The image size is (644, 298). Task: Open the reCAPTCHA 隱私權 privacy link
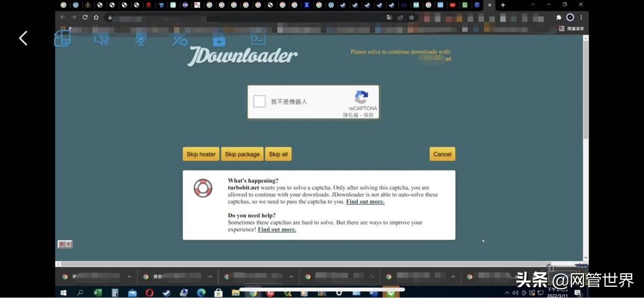click(x=351, y=115)
